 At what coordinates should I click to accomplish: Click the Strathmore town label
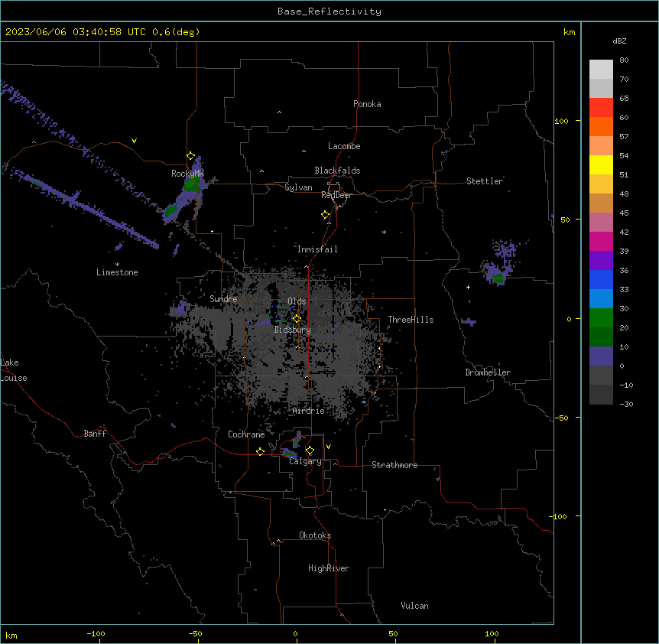[394, 465]
